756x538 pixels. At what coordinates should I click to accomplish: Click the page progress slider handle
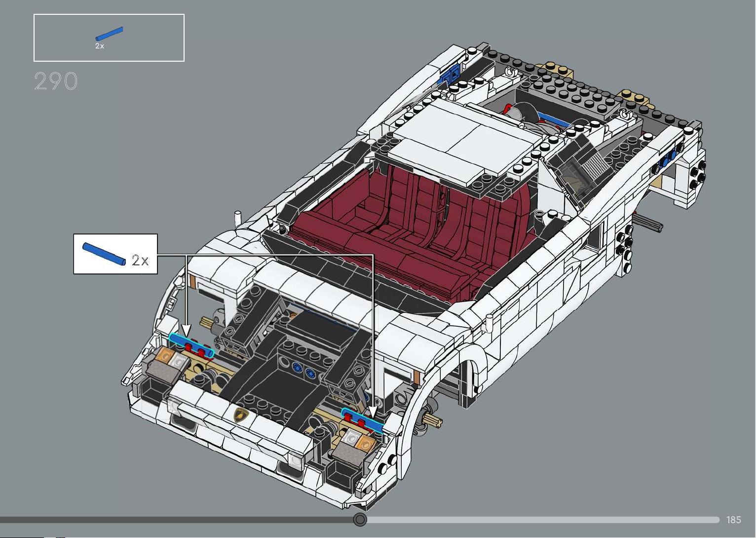[x=360, y=519]
